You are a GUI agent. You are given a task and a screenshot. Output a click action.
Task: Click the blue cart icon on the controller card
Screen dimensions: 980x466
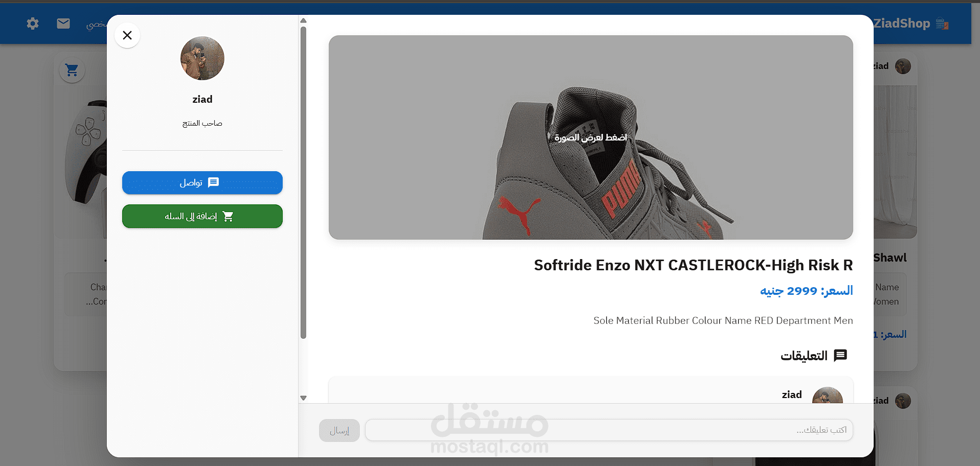click(x=72, y=70)
